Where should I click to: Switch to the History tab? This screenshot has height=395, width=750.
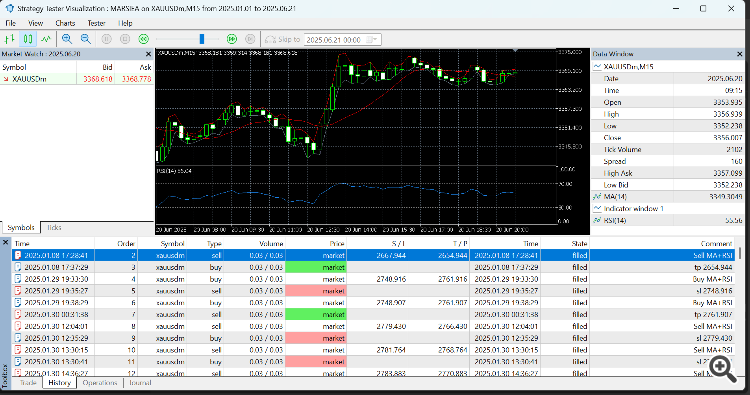tap(59, 383)
